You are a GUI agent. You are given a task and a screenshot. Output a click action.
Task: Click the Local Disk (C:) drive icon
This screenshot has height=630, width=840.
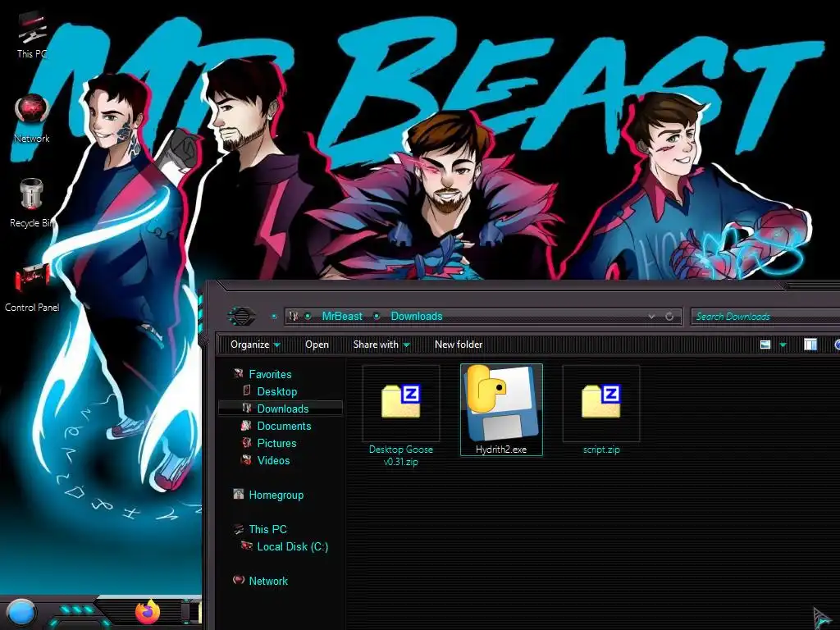pos(246,546)
